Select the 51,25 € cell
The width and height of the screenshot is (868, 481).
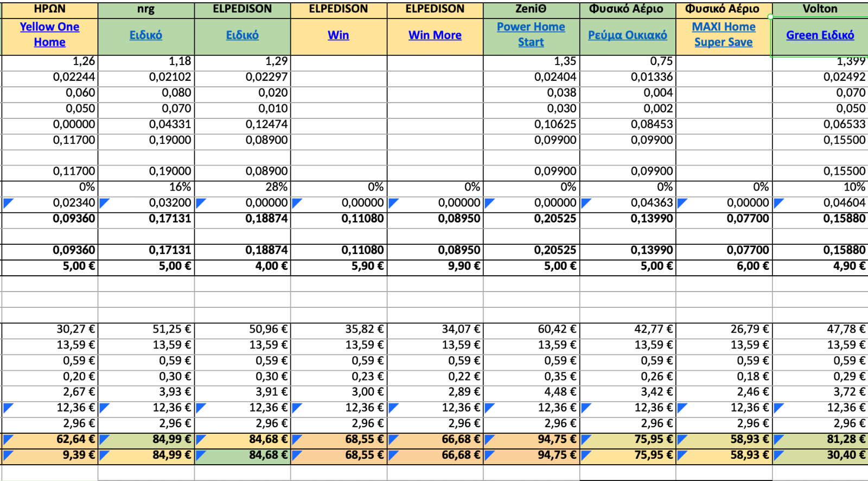click(146, 330)
